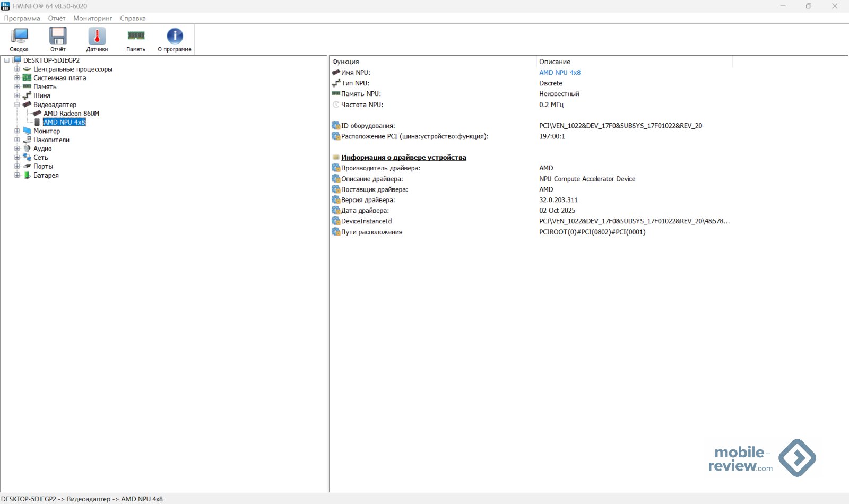Click the drive icon beside Накопители
Screen dimensions: 849x504
pos(27,140)
